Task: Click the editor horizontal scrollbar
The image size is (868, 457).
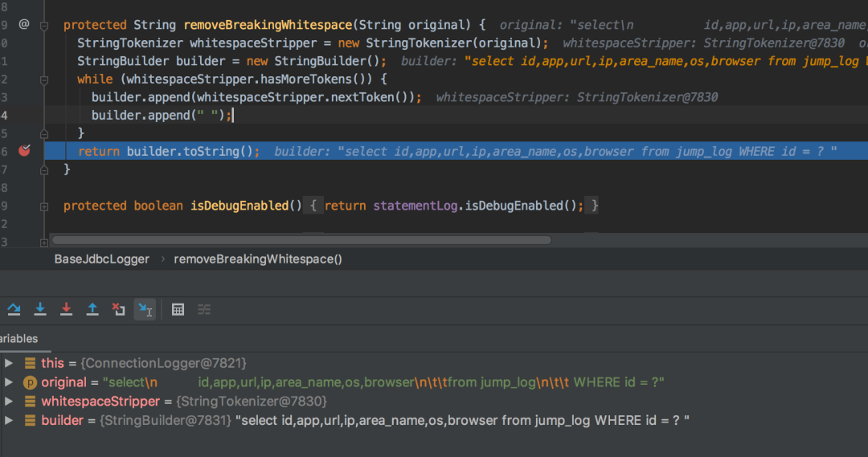Action: tap(301, 240)
